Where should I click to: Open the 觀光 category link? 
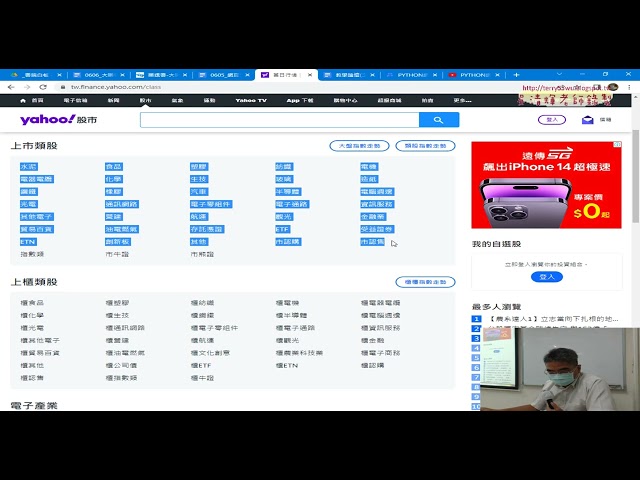(284, 217)
